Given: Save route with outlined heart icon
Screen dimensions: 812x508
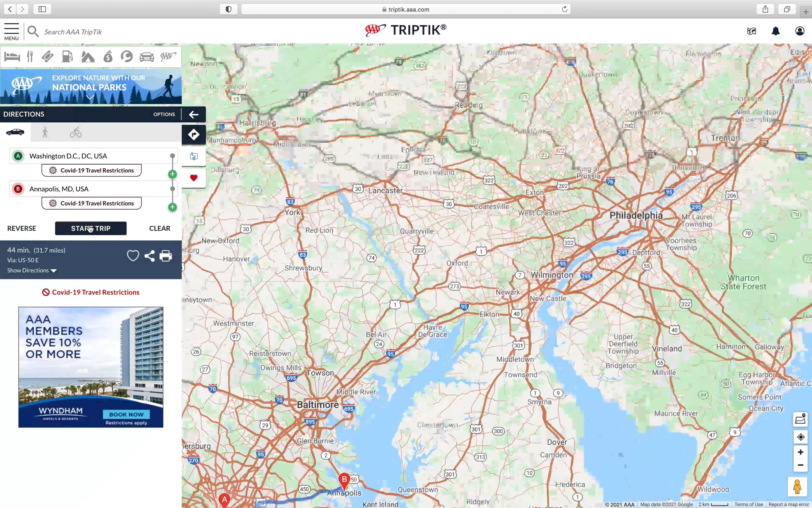Looking at the screenshot, I should [133, 256].
